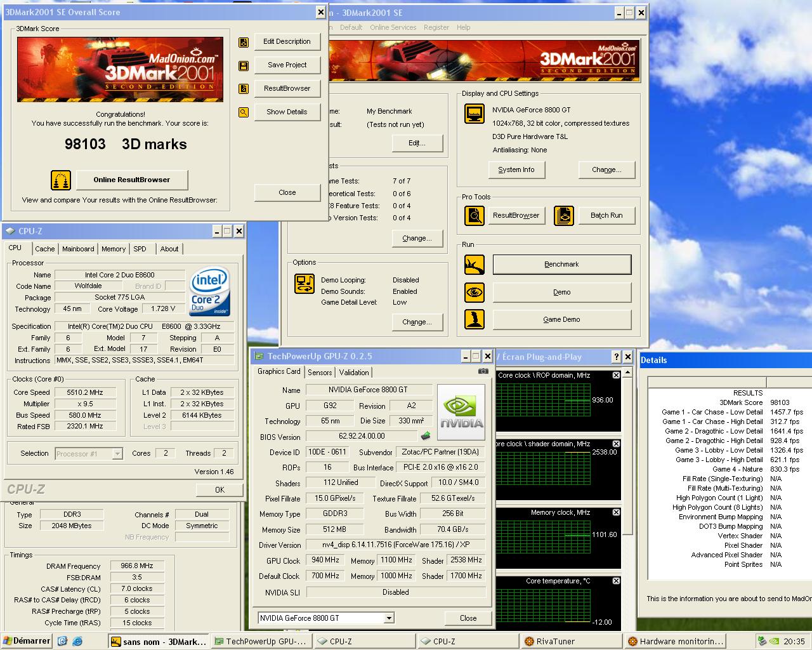
Task: Click the Change button under Display settings
Action: tap(606, 170)
